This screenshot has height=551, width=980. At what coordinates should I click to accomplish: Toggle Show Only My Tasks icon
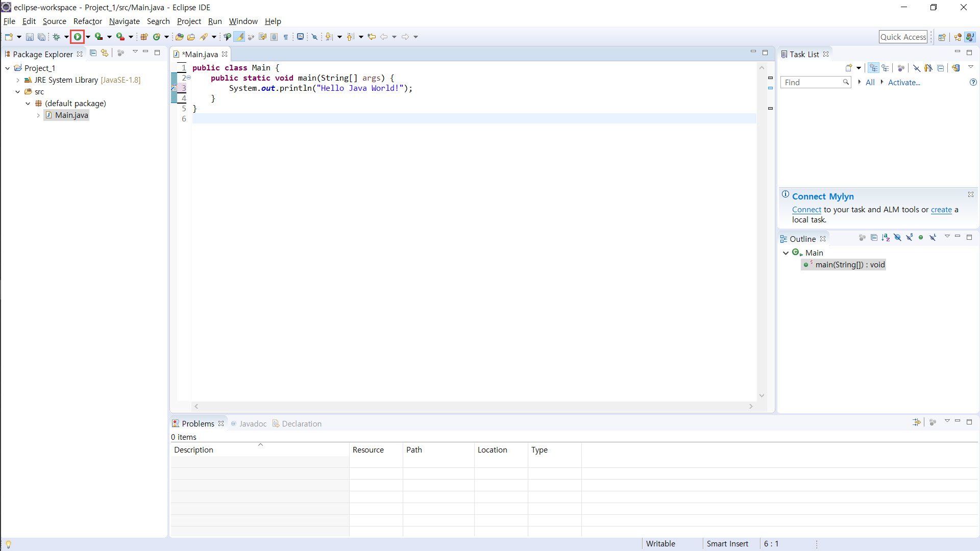tap(928, 68)
